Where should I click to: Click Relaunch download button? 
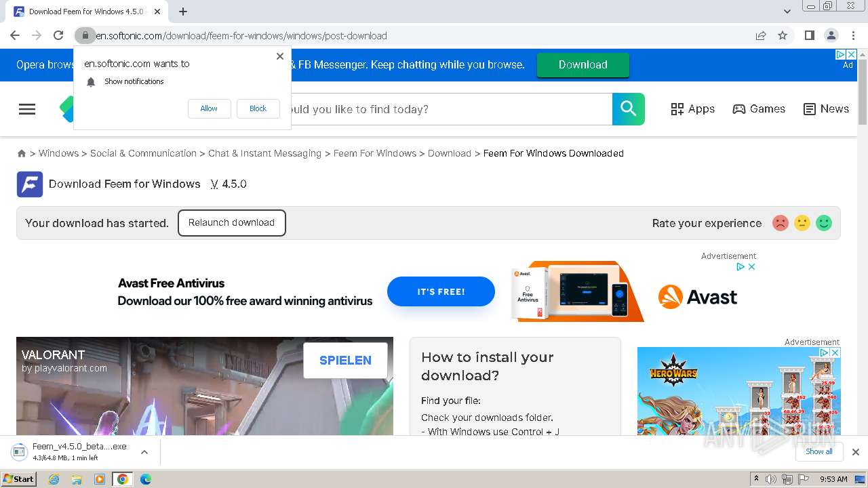(231, 223)
